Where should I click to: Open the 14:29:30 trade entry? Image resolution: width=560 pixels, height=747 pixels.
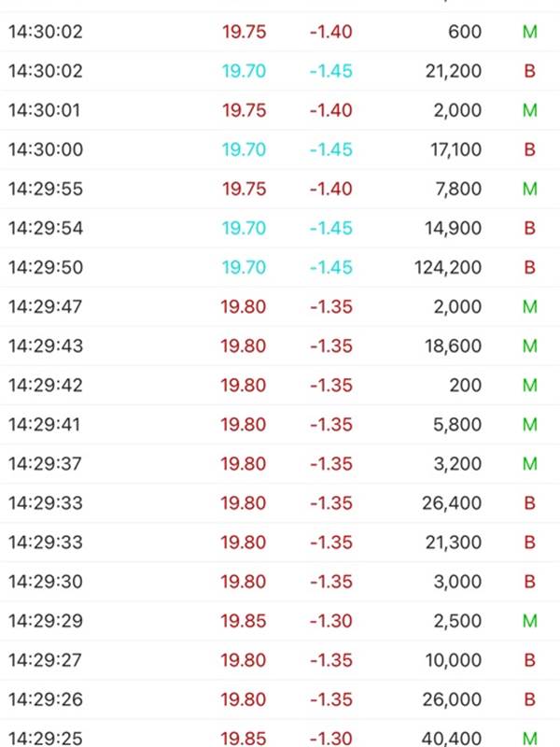coord(280,582)
